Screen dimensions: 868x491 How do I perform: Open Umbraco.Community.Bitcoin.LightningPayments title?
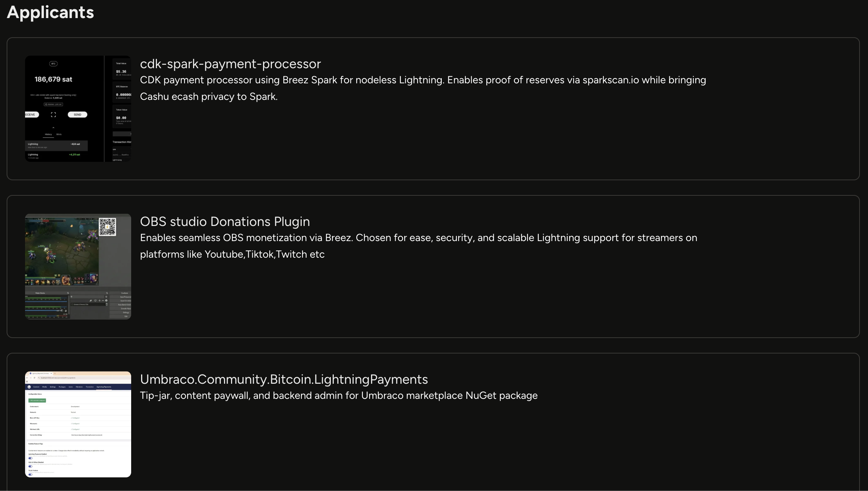tap(284, 379)
